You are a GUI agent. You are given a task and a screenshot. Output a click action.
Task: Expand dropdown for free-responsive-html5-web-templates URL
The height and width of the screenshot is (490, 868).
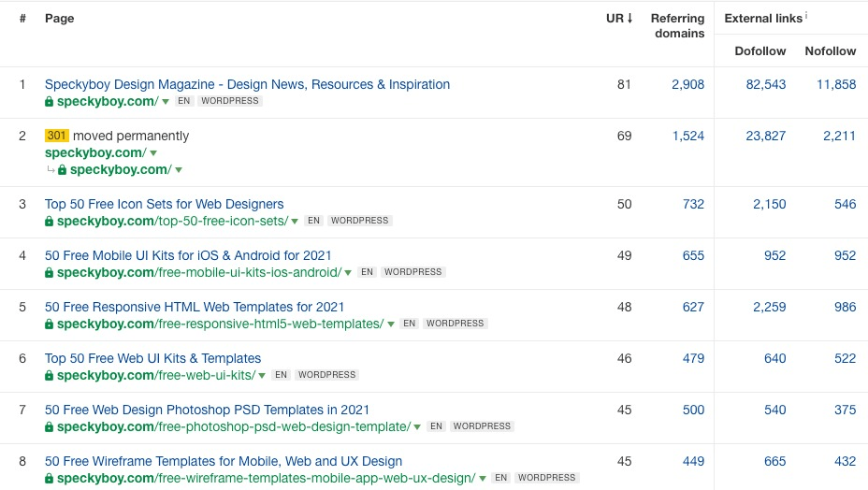click(x=391, y=324)
